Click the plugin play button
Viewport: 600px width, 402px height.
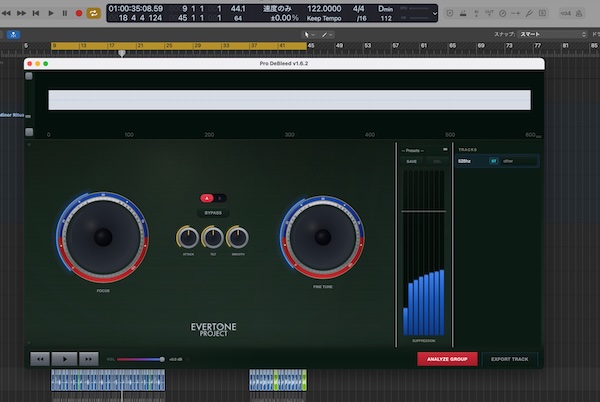64,359
